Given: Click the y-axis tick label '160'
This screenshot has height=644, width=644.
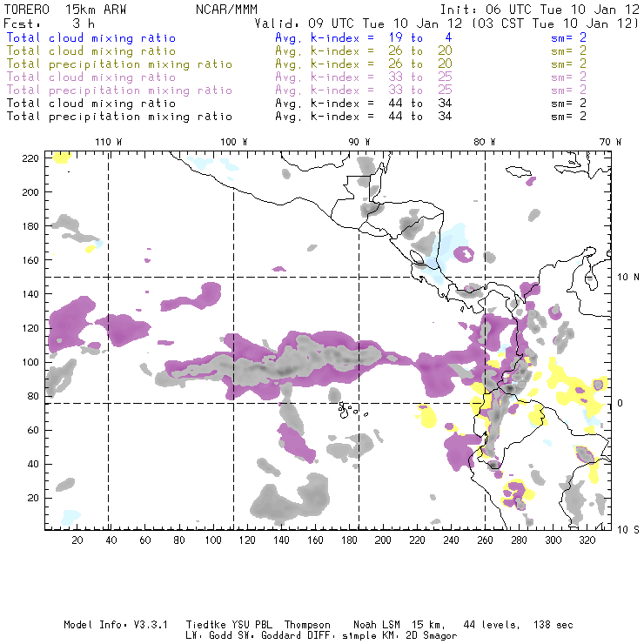Looking at the screenshot, I should (30, 260).
